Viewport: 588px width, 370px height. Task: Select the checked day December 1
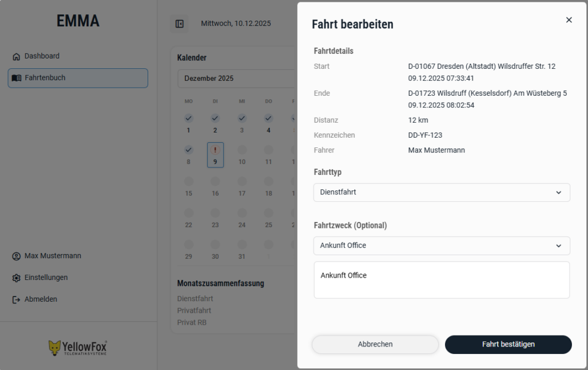[188, 123]
